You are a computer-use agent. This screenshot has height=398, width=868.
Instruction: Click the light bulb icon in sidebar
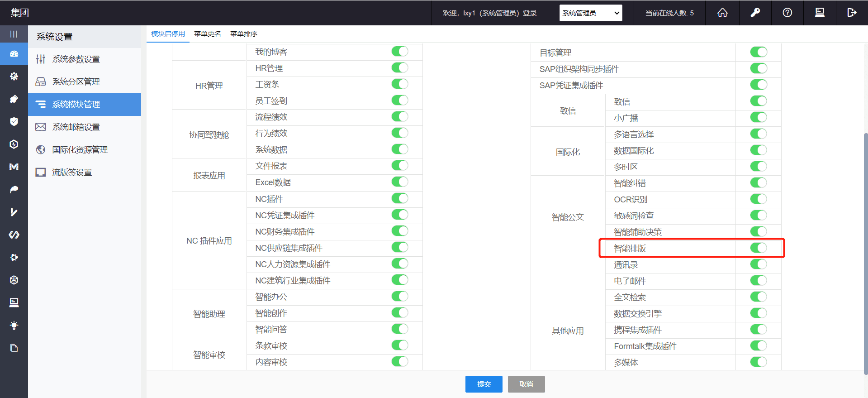click(x=14, y=325)
